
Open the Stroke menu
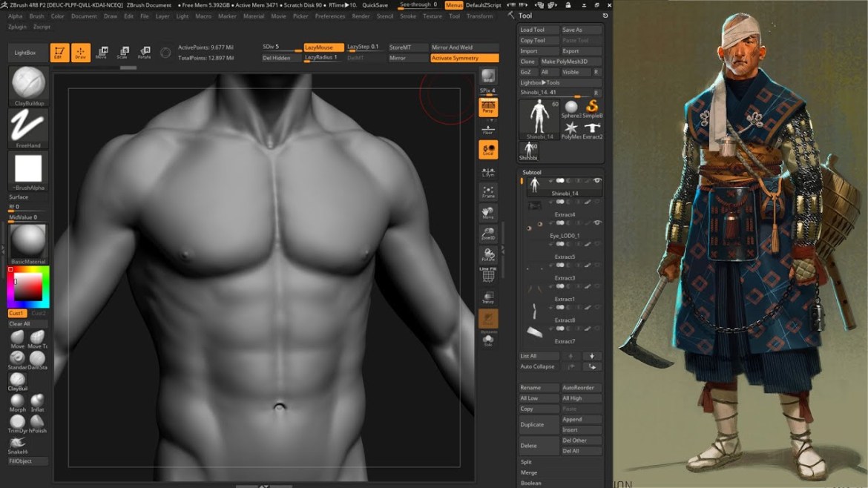[408, 16]
